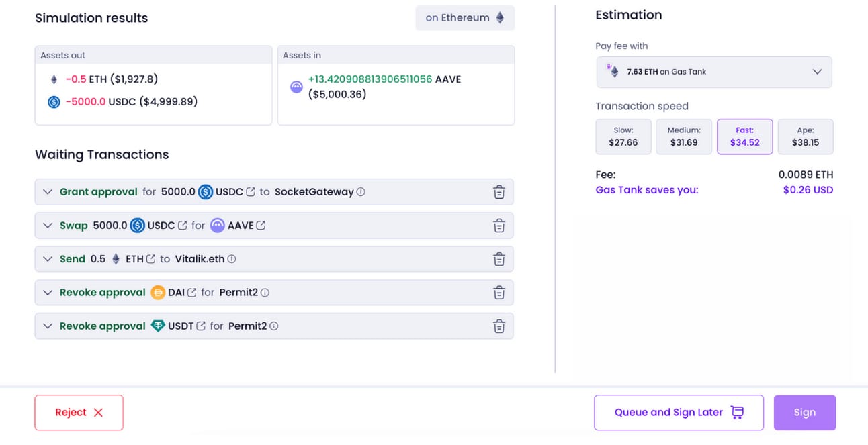The height and width of the screenshot is (445, 868).
Task: Click the Sign button
Action: click(805, 413)
